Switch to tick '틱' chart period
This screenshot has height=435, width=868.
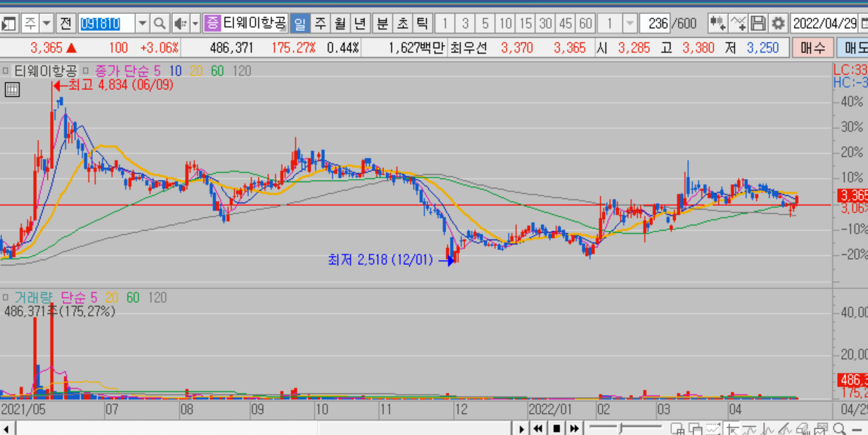[422, 23]
